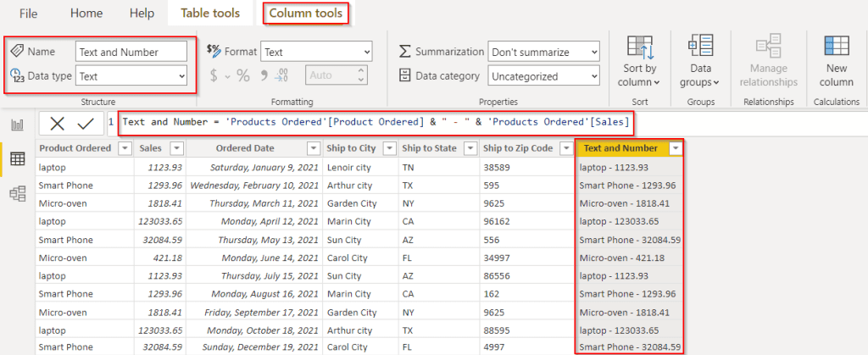Viewport: 868px width, 355px height.
Task: Click inside the DAX formula bar
Action: point(376,122)
